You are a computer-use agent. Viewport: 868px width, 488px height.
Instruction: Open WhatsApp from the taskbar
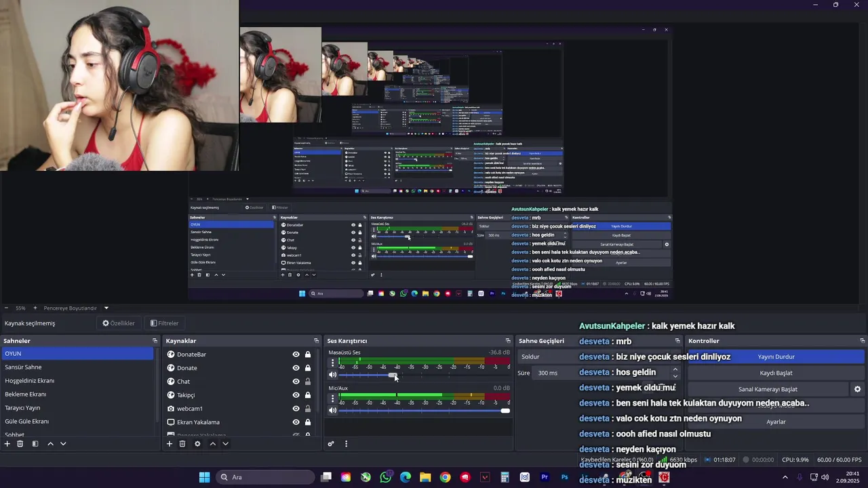[386, 477]
